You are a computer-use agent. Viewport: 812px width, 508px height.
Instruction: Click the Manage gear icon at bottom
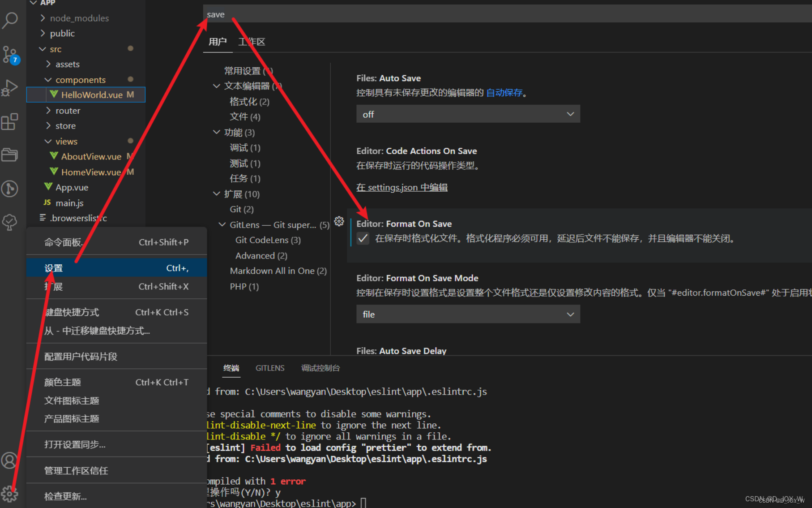point(10,494)
